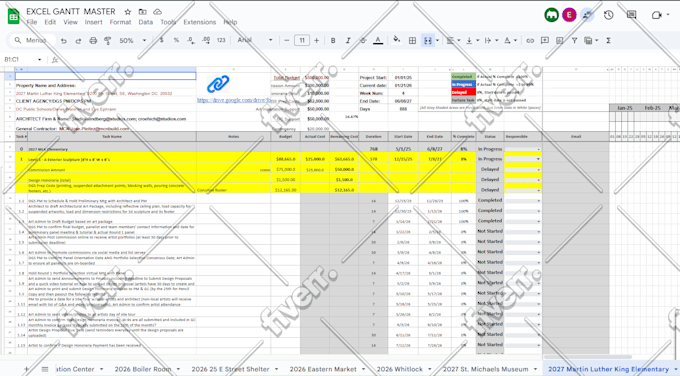The height and width of the screenshot is (376, 680).
Task: Format as percent with % icon
Action: (176, 40)
